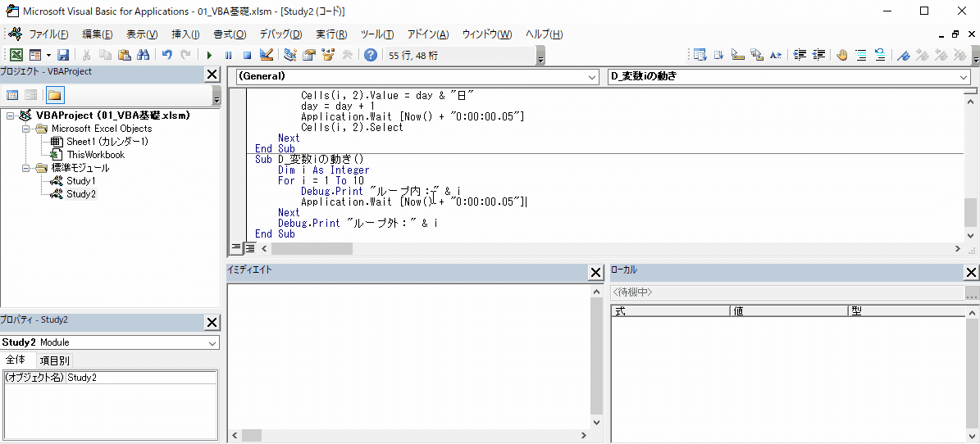
Task: Close the Project - VBAProject pane
Action: (212, 75)
